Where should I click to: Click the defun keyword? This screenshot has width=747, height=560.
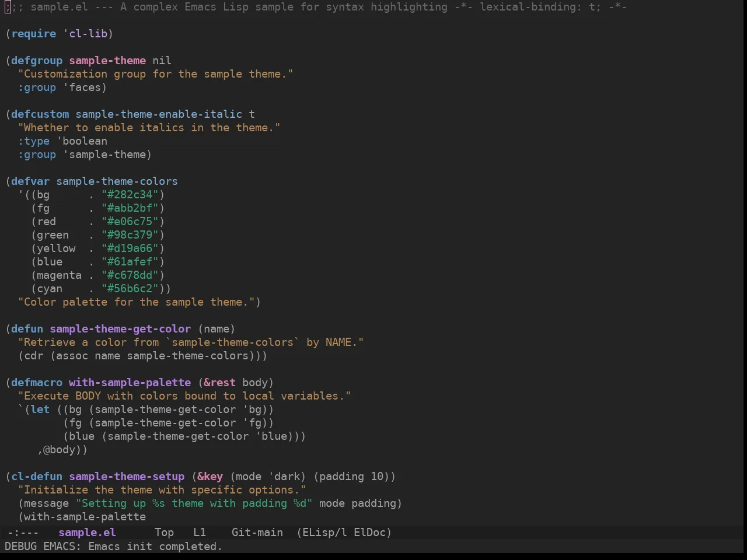pyautogui.click(x=27, y=329)
